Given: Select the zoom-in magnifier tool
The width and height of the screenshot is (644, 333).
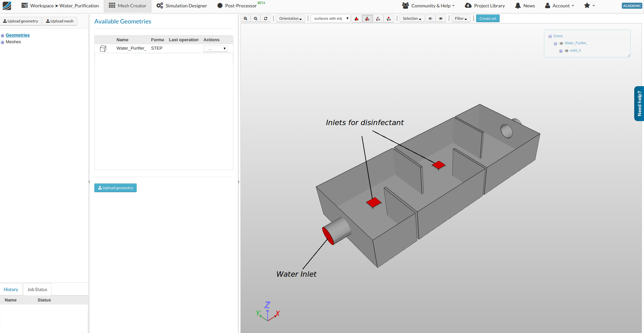Looking at the screenshot, I should click(245, 18).
